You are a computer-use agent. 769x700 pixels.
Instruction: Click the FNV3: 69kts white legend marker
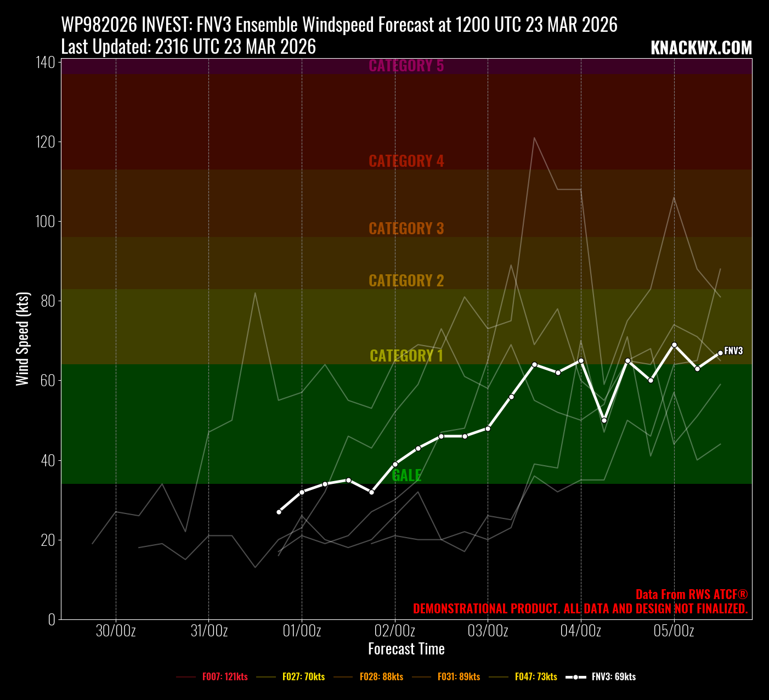(575, 677)
